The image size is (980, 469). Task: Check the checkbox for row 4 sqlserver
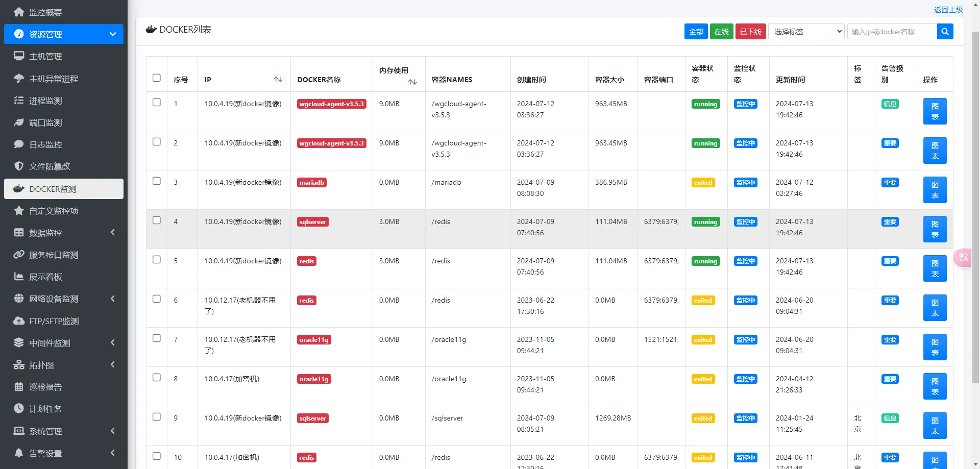157,220
